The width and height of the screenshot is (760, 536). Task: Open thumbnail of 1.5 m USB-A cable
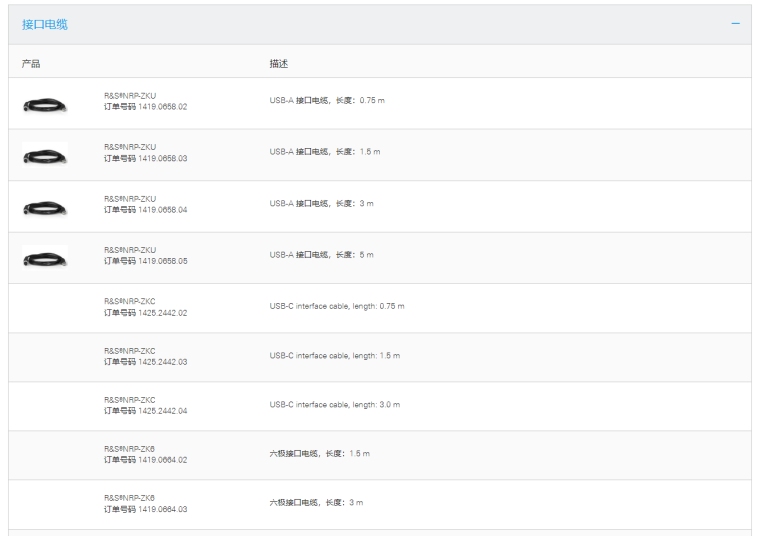tap(45, 155)
